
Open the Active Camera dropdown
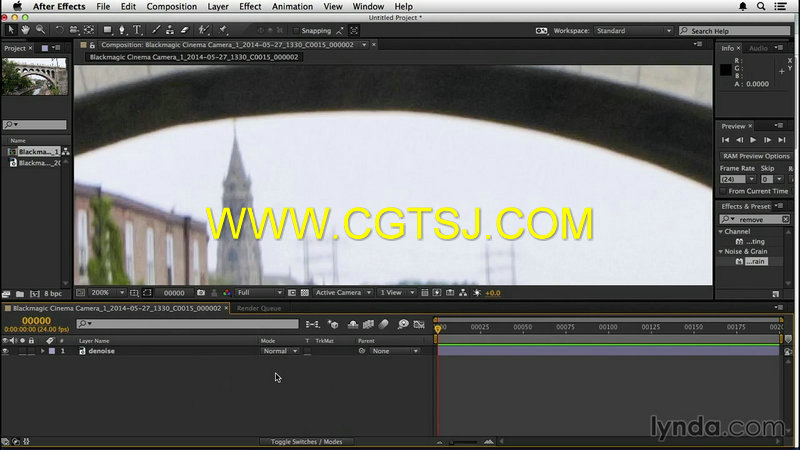342,293
